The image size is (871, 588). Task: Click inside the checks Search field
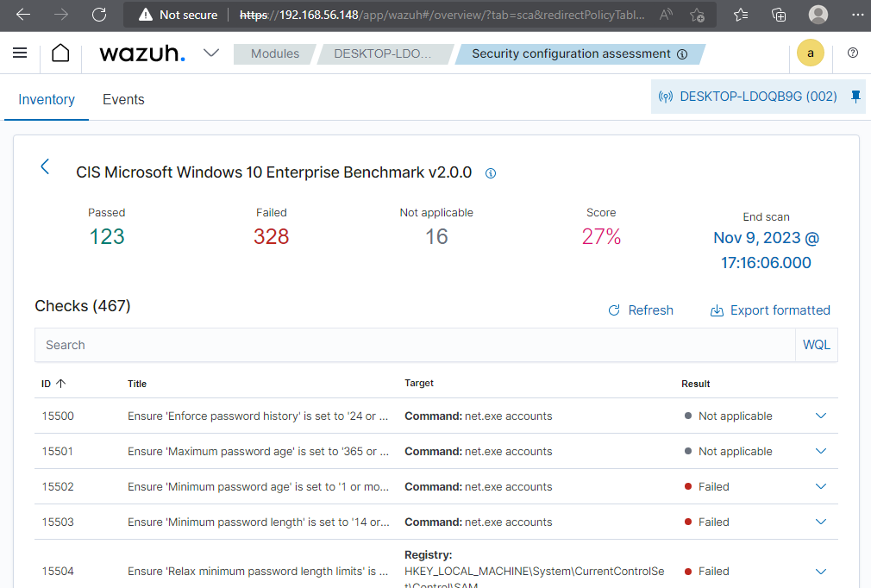pyautogui.click(x=414, y=344)
